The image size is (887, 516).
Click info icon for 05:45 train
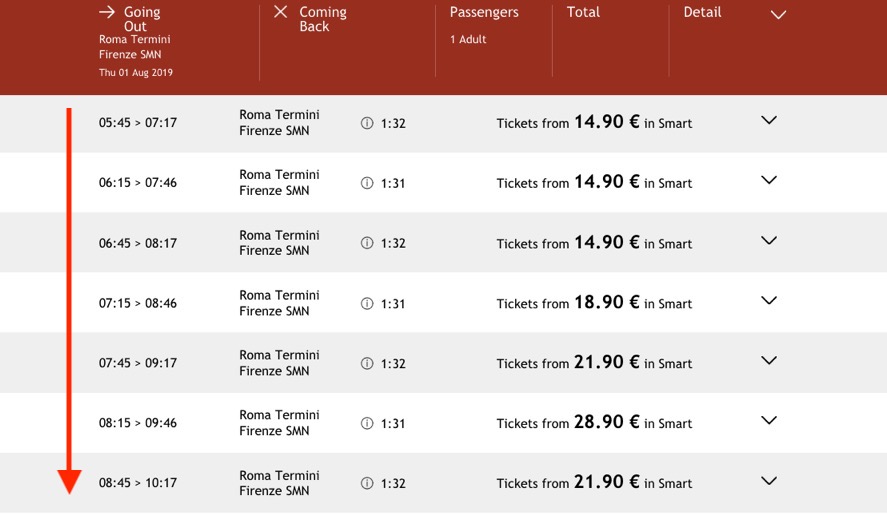click(367, 123)
